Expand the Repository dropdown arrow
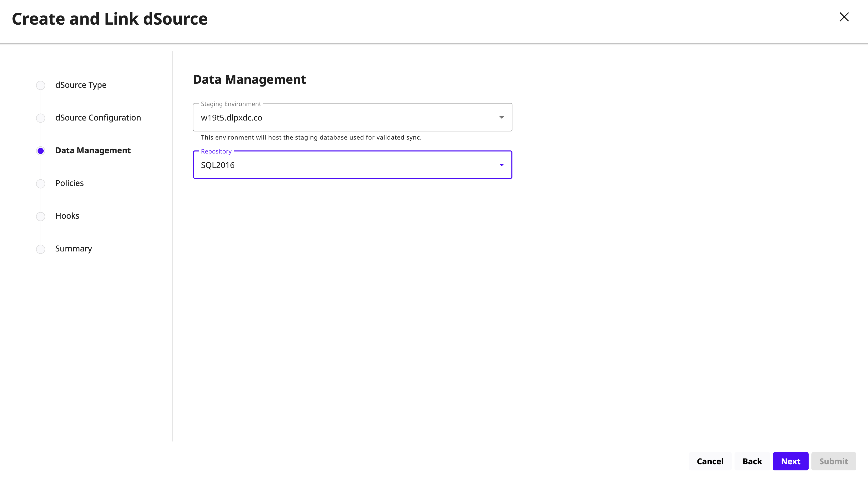This screenshot has height=477, width=868. (502, 165)
